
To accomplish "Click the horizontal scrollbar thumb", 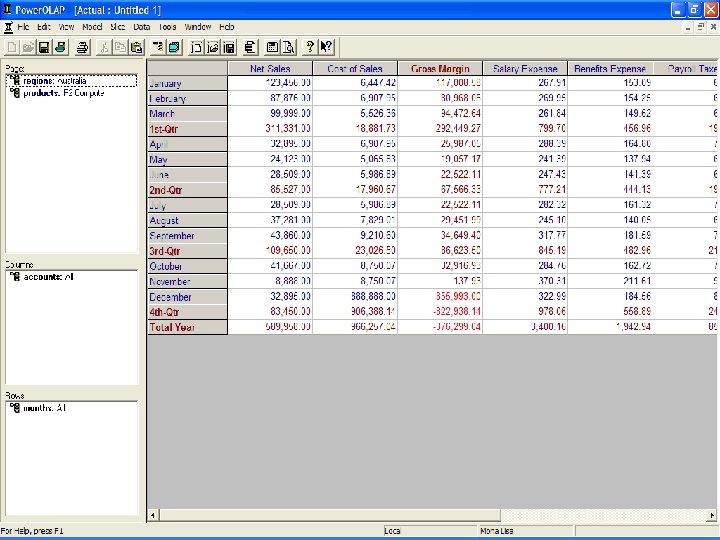I will tap(330, 515).
